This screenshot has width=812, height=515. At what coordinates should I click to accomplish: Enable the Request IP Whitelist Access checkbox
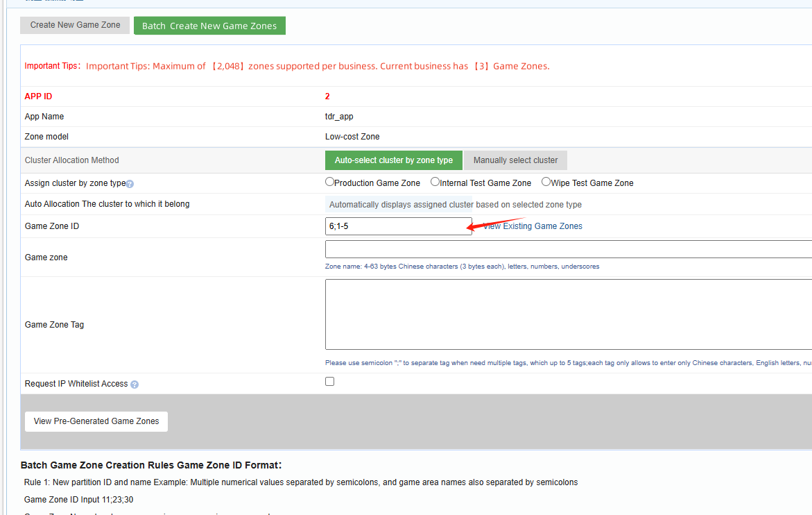tap(329, 380)
